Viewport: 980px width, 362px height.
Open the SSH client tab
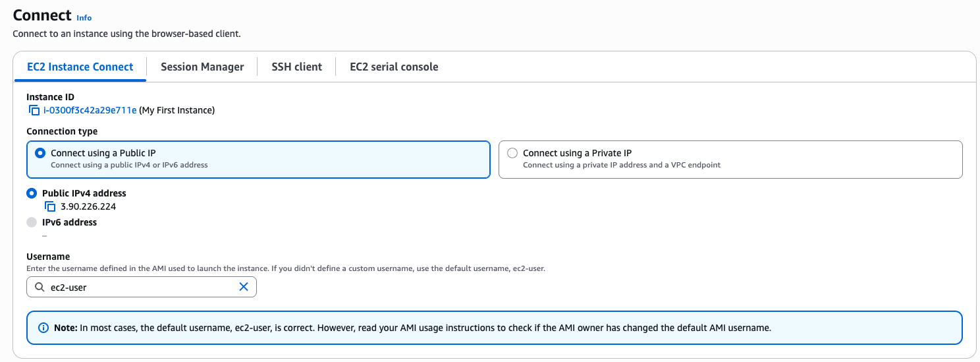coord(296,67)
